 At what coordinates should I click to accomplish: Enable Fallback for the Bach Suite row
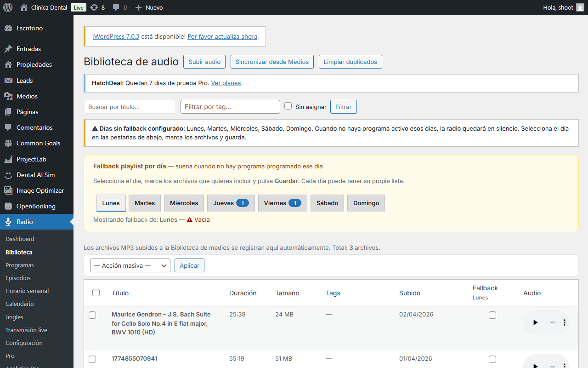click(492, 315)
